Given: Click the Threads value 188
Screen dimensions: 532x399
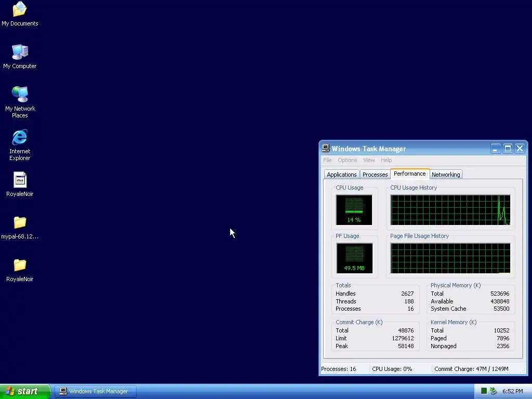Looking at the screenshot, I should (409, 301).
